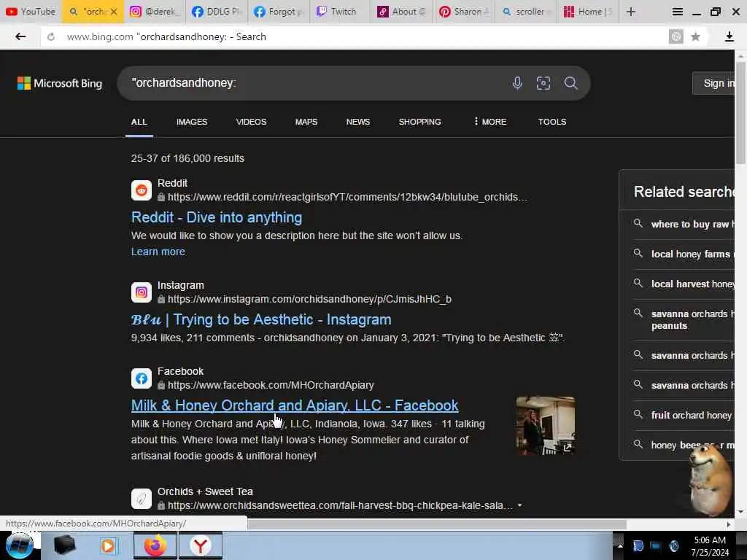Click the browser address bar URL

point(166,36)
